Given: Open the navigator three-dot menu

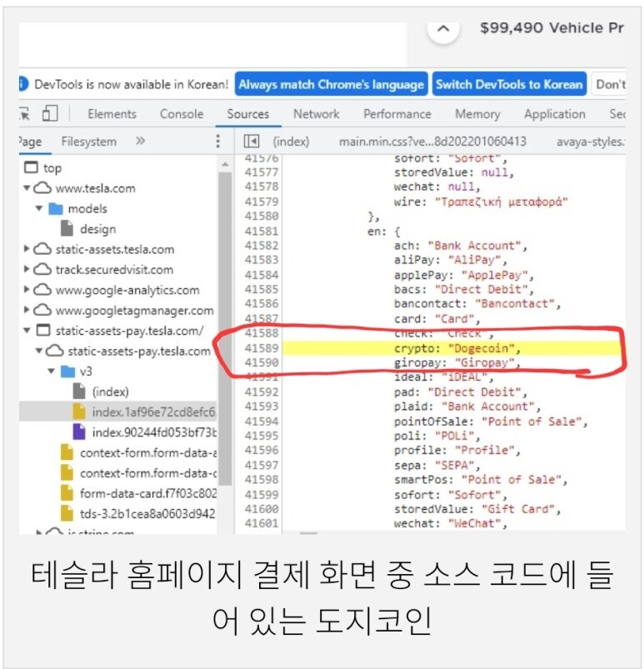Looking at the screenshot, I should point(218,141).
